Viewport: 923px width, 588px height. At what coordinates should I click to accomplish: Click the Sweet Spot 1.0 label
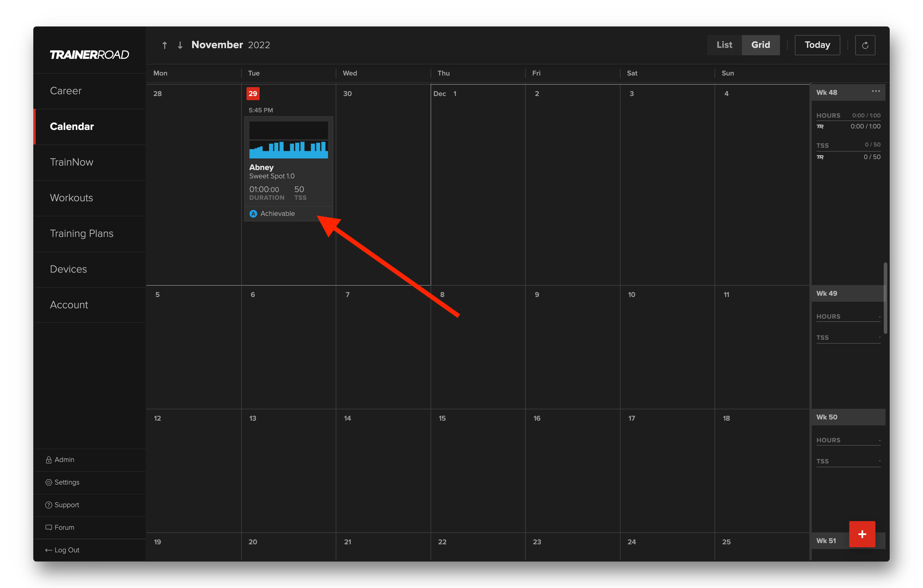[272, 176]
